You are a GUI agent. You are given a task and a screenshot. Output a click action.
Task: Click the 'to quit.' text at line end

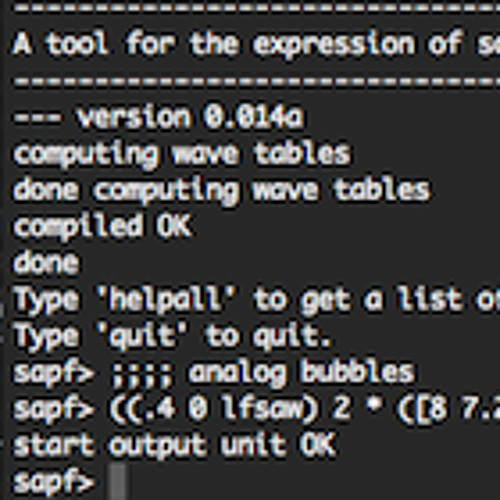tap(269, 337)
